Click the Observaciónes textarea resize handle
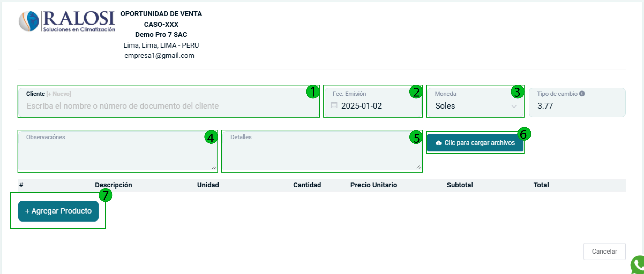 click(x=213, y=167)
